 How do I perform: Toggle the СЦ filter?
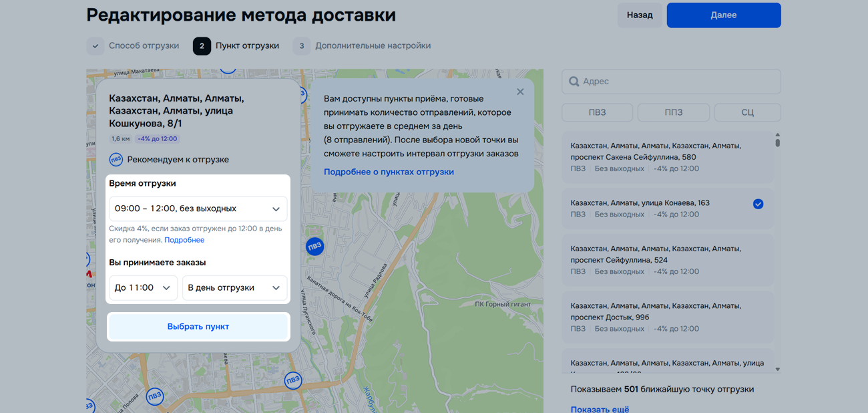coord(747,112)
